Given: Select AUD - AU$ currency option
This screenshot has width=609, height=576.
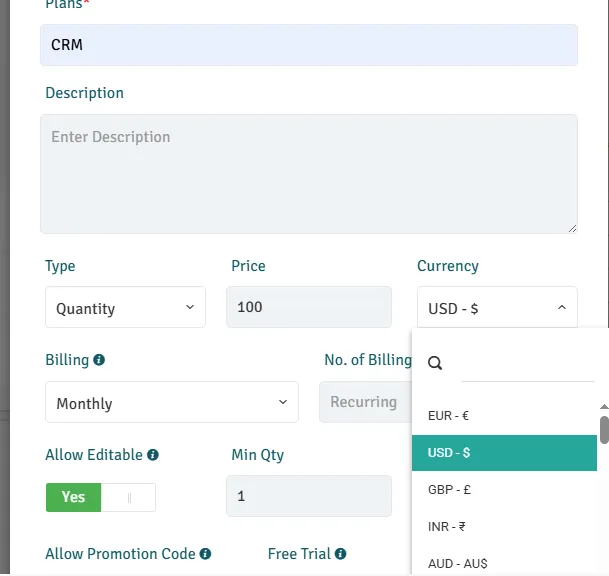Looking at the screenshot, I should coord(504,563).
